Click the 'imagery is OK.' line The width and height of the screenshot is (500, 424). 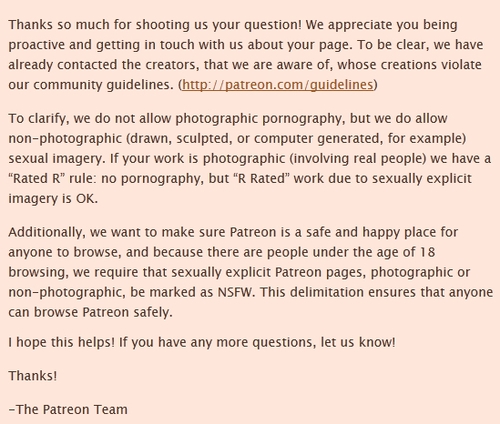pos(53,199)
